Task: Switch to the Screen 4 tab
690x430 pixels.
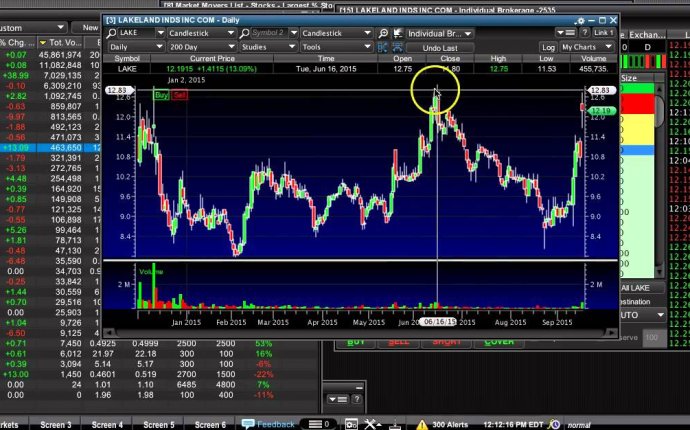Action: tap(107, 424)
